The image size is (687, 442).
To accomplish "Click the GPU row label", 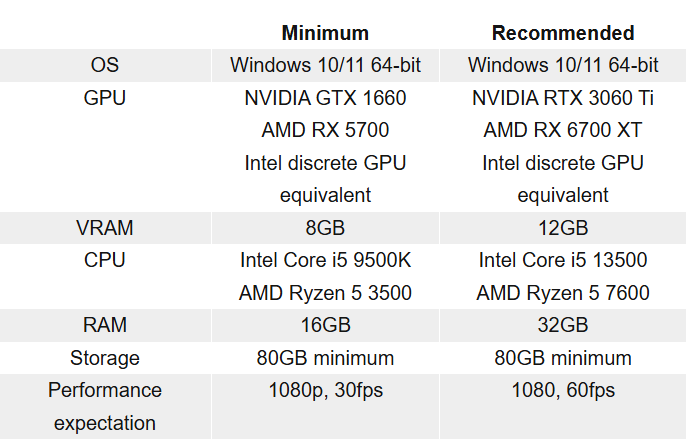I will pyautogui.click(x=104, y=98).
